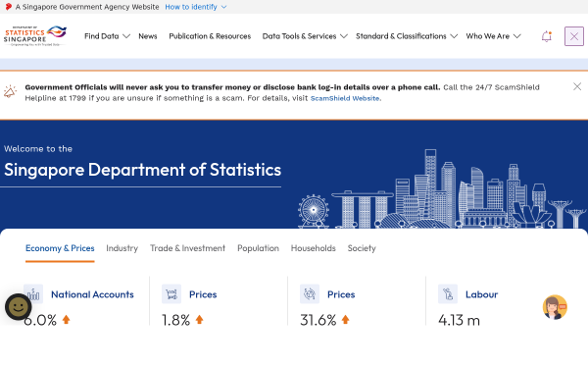Open the Statistics Singapore logo homepage
Screen dimensions: 588x368
(x=35, y=36)
